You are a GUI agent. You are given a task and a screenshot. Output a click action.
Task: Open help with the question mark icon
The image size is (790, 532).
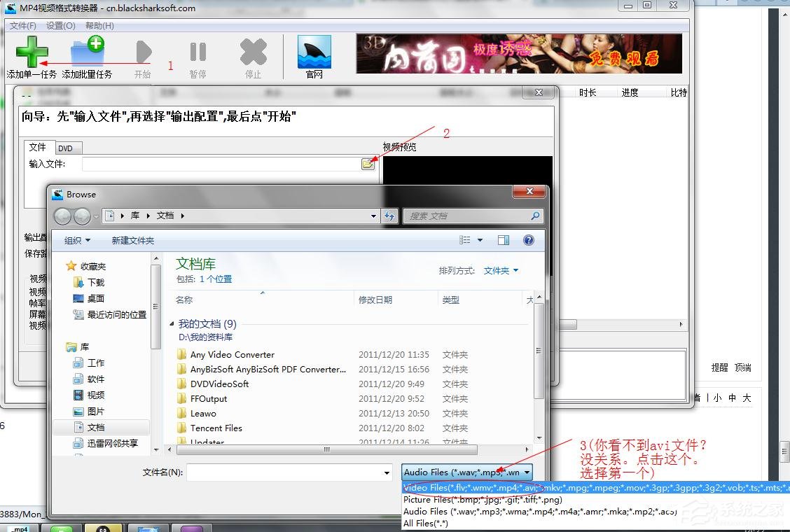(x=529, y=240)
